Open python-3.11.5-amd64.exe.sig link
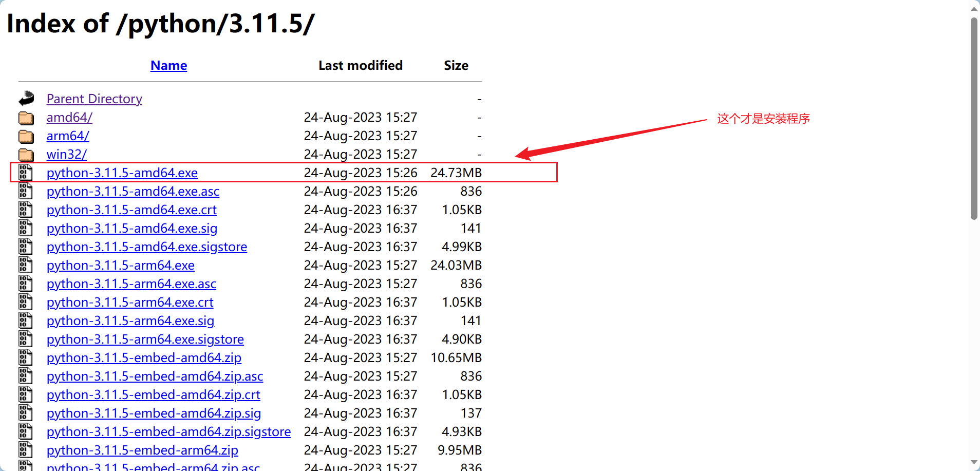 coord(132,228)
